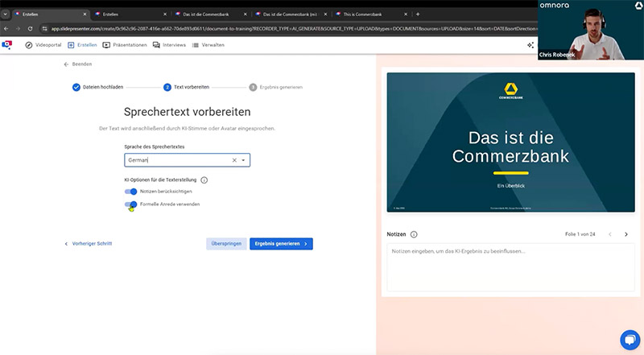The width and height of the screenshot is (644, 355).
Task: Click the Verwalten list icon
Action: 195,45
